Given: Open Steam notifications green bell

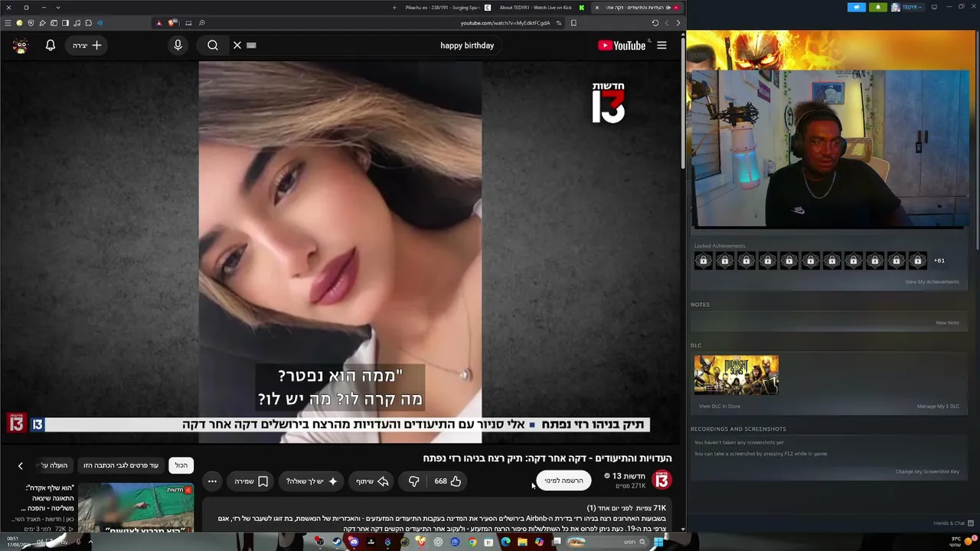Looking at the screenshot, I should tap(878, 8).
